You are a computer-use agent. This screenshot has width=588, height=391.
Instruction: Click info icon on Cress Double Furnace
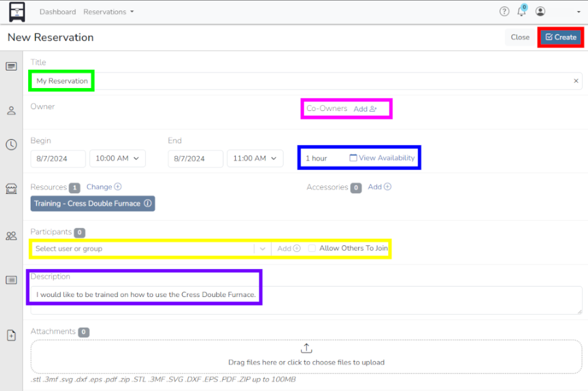point(148,204)
